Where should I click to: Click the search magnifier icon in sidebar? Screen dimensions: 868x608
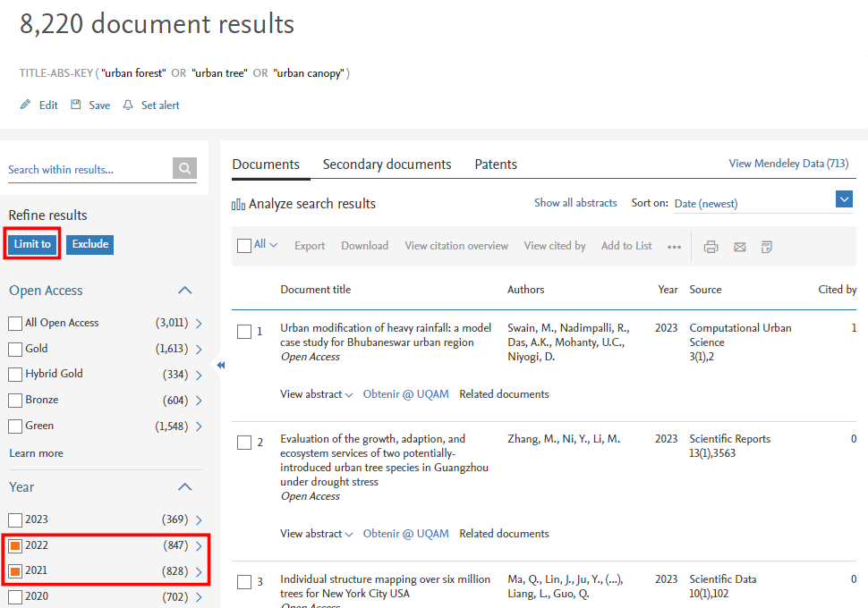coord(184,169)
